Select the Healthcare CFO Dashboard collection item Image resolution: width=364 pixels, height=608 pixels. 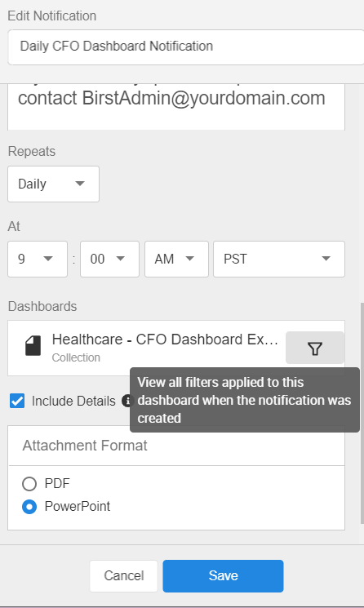point(176,348)
